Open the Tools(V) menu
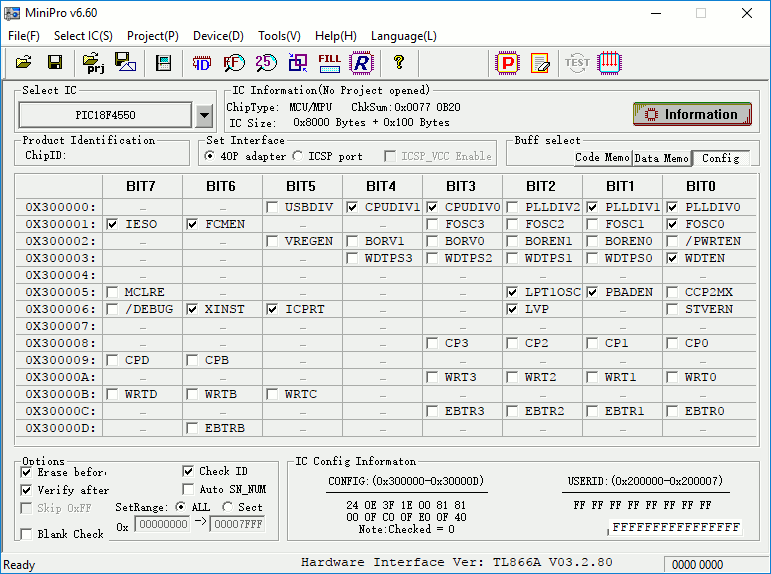Viewport: 771px width, 574px height. pos(279,36)
